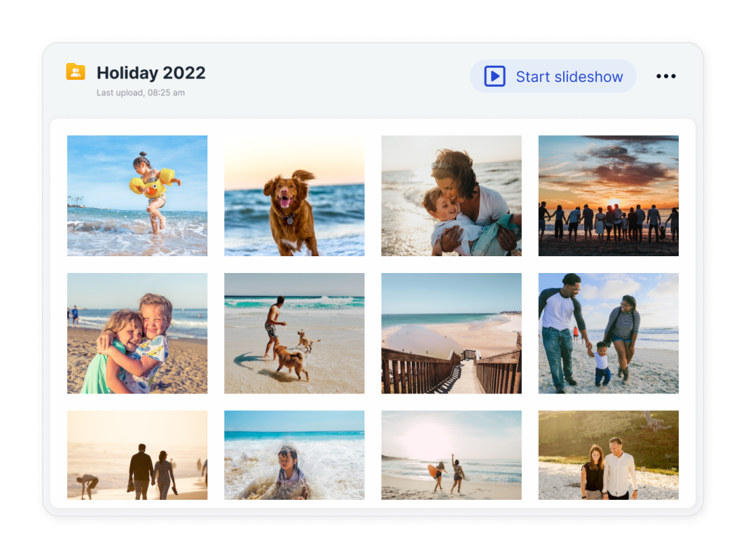Click the shared folder icon beside Holiday 2022
The height and width of the screenshot is (560, 746).
[x=76, y=71]
